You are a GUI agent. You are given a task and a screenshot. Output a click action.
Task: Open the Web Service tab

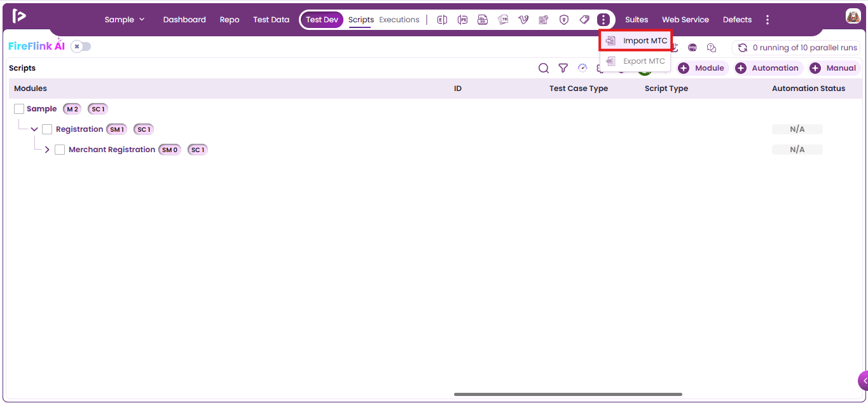pyautogui.click(x=685, y=20)
